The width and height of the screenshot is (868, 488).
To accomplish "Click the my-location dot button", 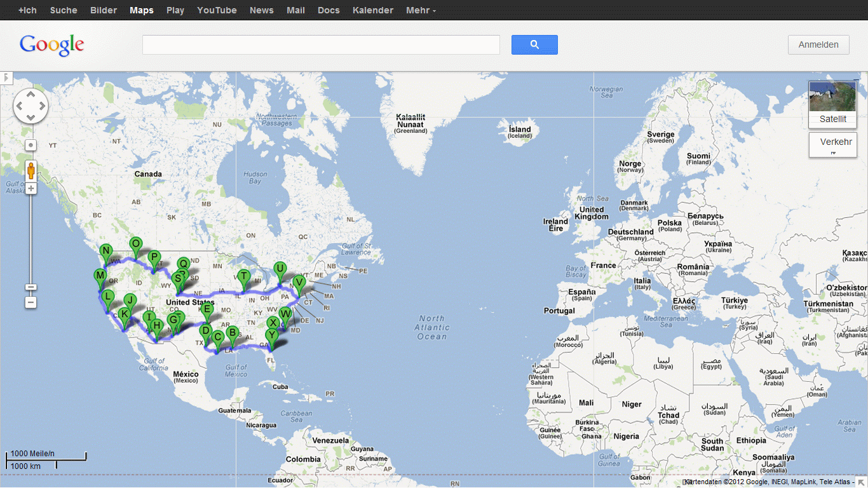I will click(x=31, y=145).
